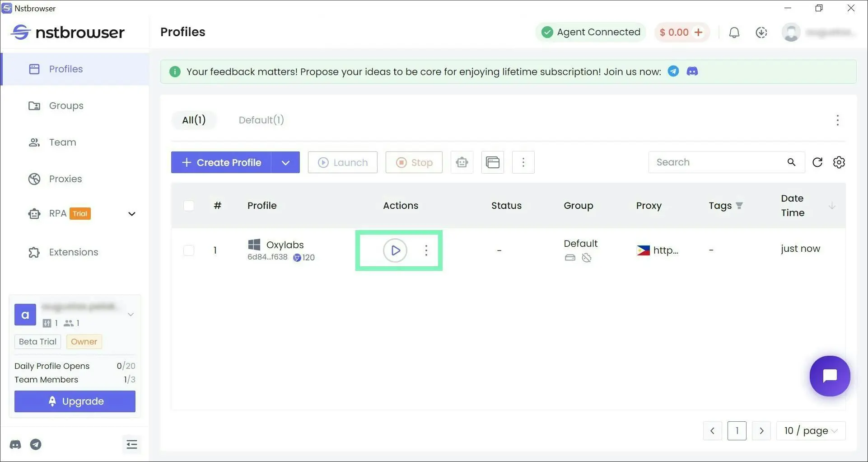
Task: Click the Tags column filter icon
Action: coord(739,206)
